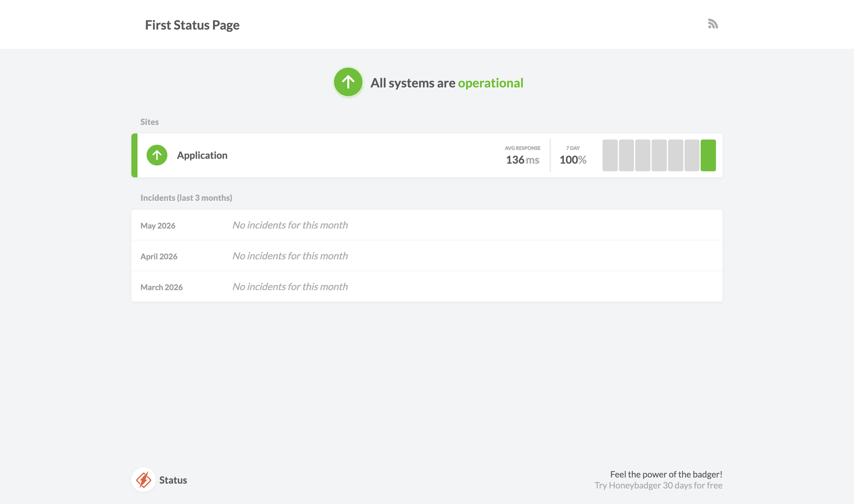Click the Status footer link
The image size is (854, 504).
173,480
